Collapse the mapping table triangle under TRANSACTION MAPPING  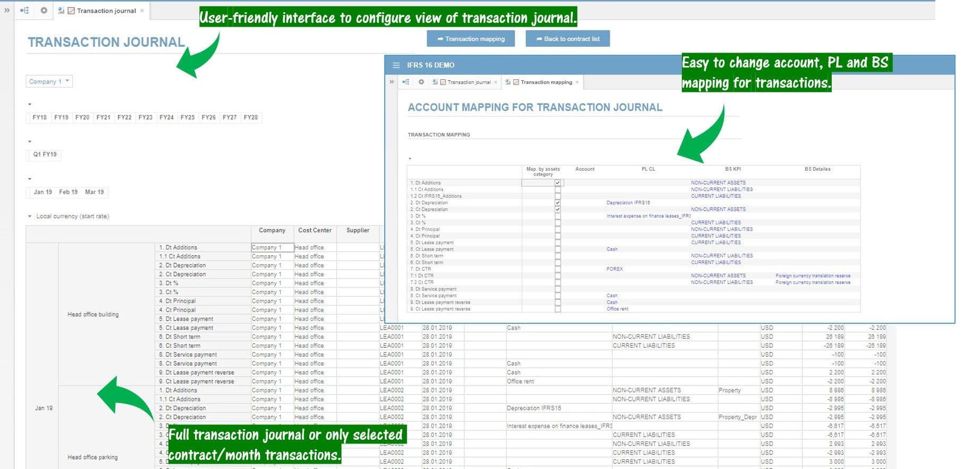[x=410, y=158]
